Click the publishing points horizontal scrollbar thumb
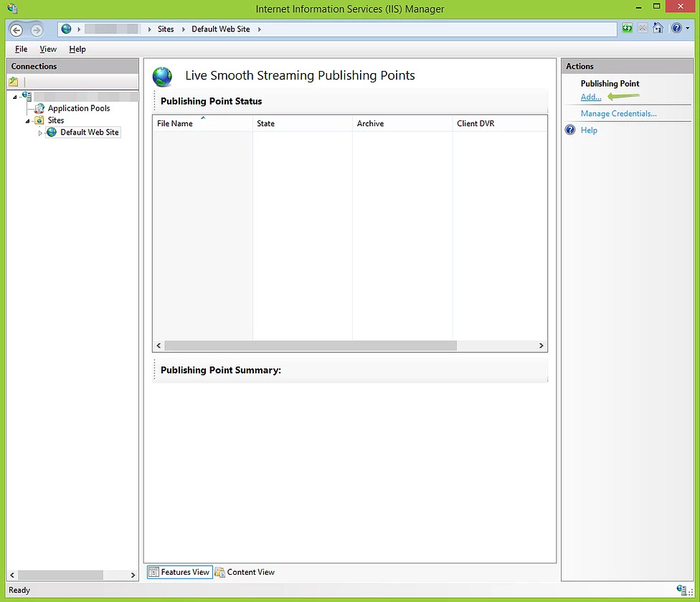700x602 pixels. coord(311,345)
